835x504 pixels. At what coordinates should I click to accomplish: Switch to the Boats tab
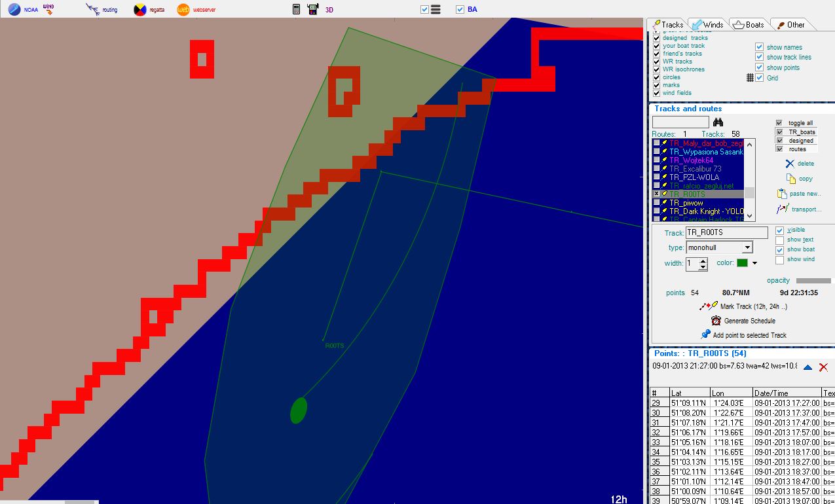749,25
